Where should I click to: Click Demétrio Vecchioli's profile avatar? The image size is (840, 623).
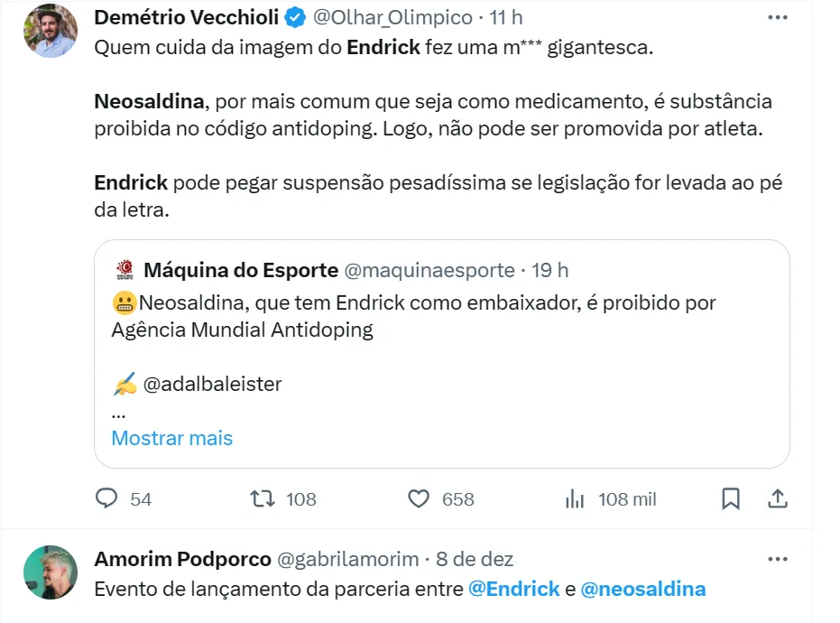click(51, 31)
